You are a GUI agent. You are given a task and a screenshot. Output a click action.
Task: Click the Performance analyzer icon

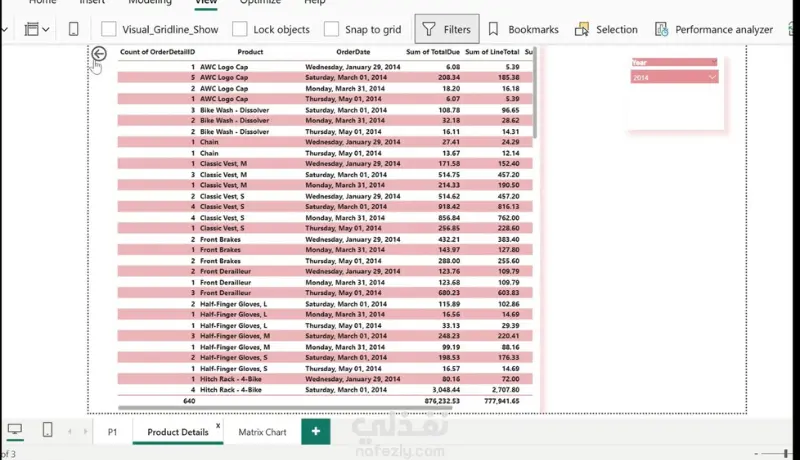tap(661, 30)
